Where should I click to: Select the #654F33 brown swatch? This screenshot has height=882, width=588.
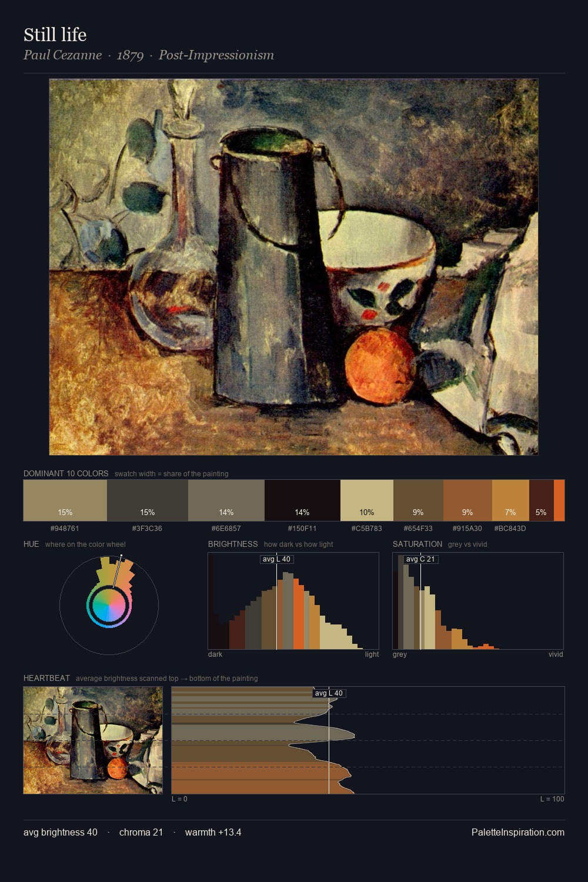(418, 500)
